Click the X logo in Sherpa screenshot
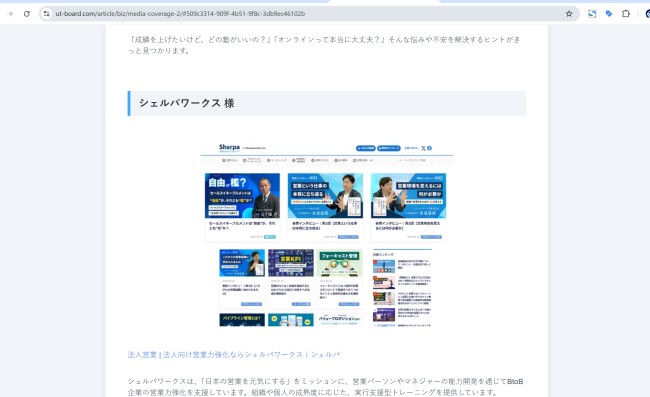Viewport: 650px width, 397px height. click(423, 148)
